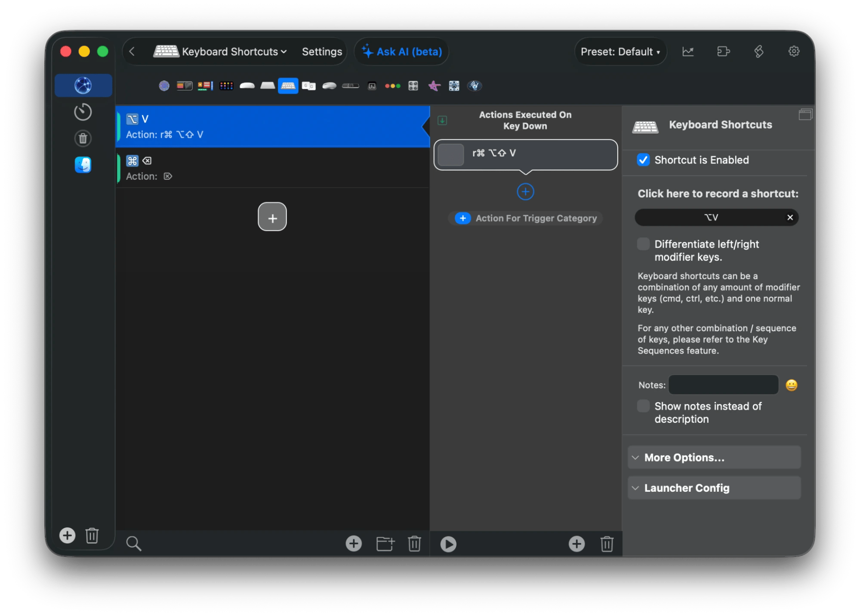The image size is (860, 616).
Task: Add a new trigger group folder
Action: pos(385,543)
